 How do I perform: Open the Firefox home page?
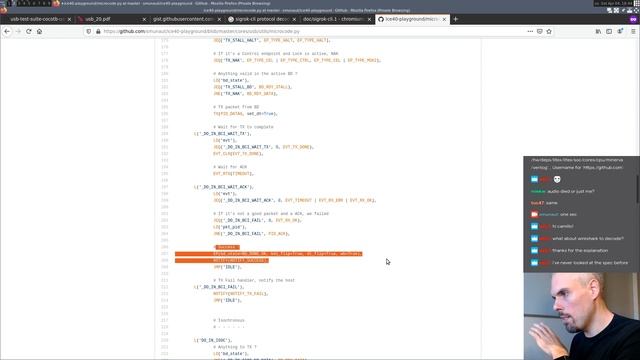click(39, 31)
